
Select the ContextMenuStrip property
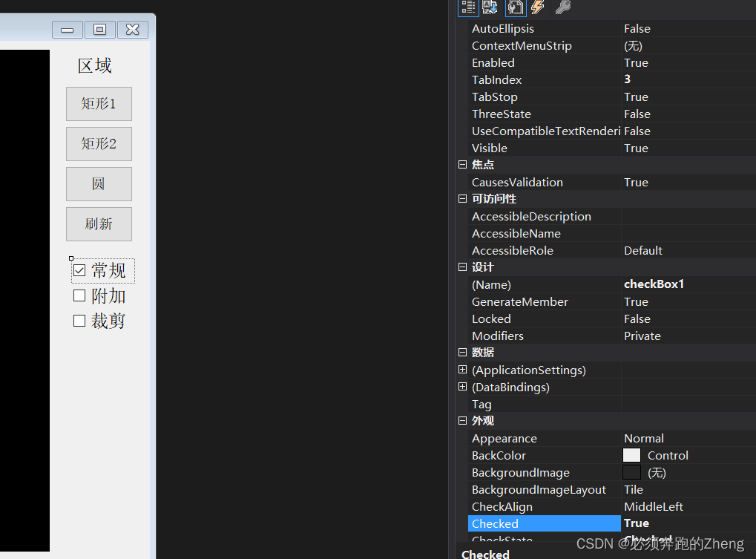[x=612, y=46]
